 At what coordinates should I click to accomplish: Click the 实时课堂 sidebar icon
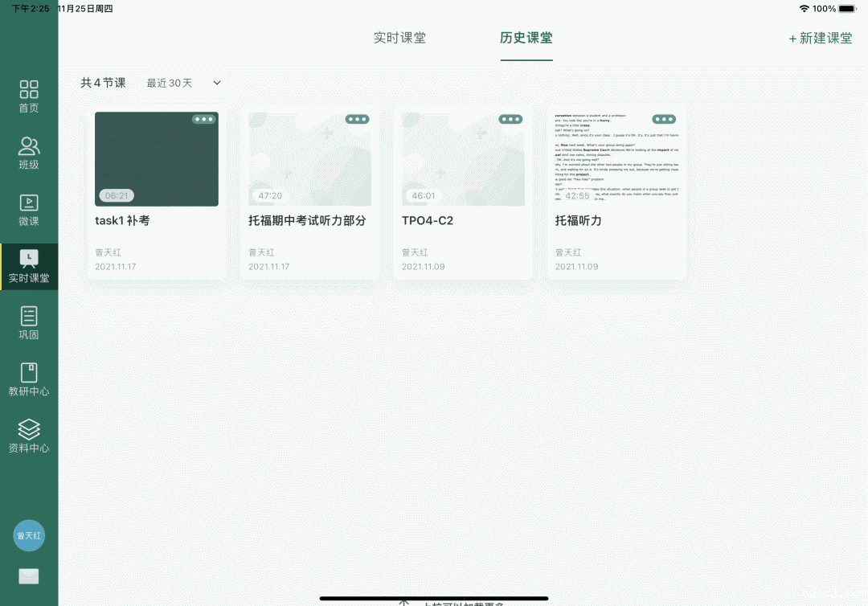click(29, 265)
